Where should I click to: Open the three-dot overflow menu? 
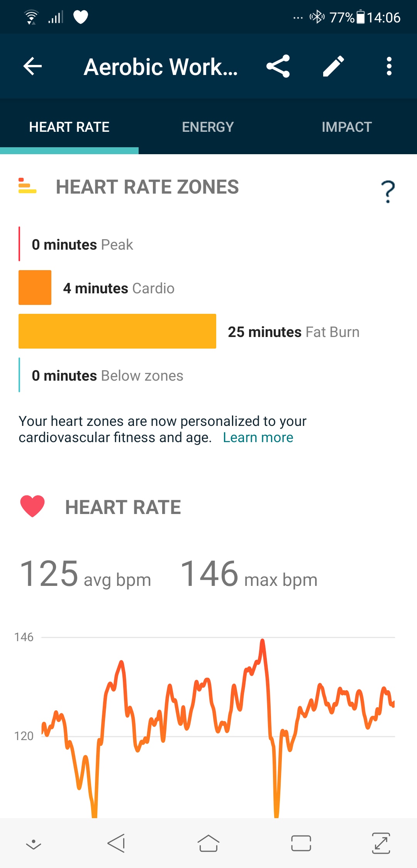pyautogui.click(x=389, y=66)
